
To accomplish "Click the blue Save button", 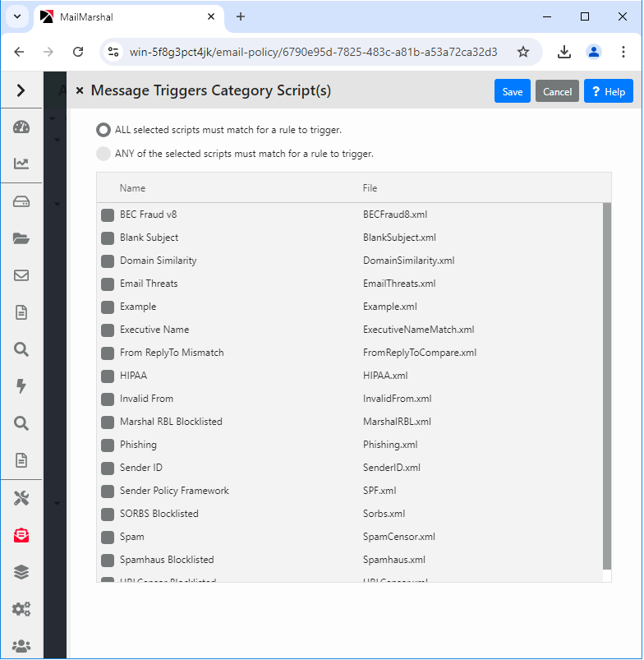I will click(512, 91).
